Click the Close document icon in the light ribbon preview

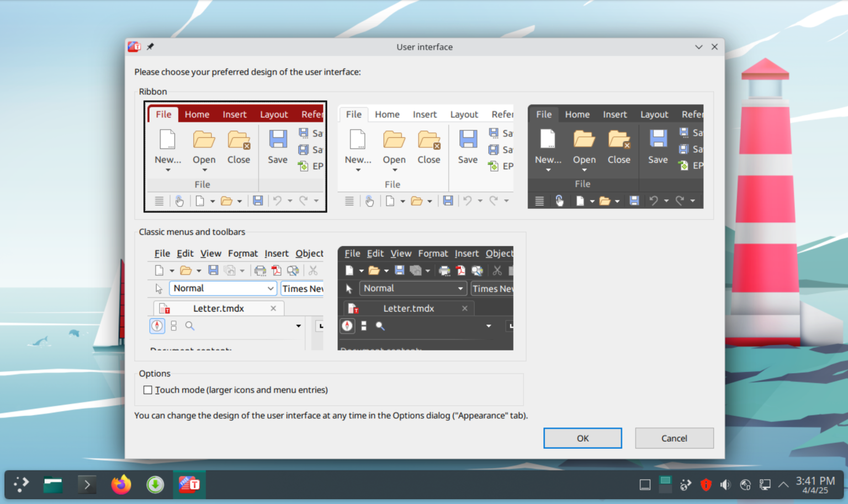(429, 140)
